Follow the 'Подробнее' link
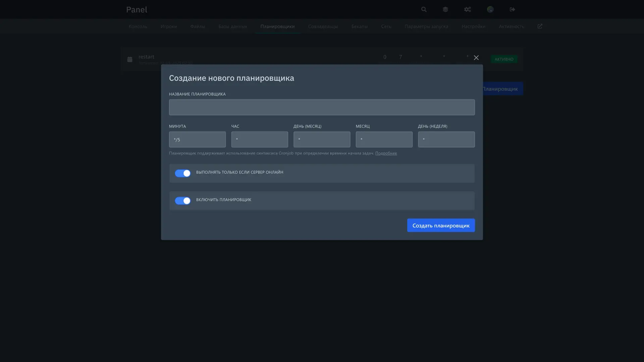Screen dimensions: 644x362 tap(386, 153)
